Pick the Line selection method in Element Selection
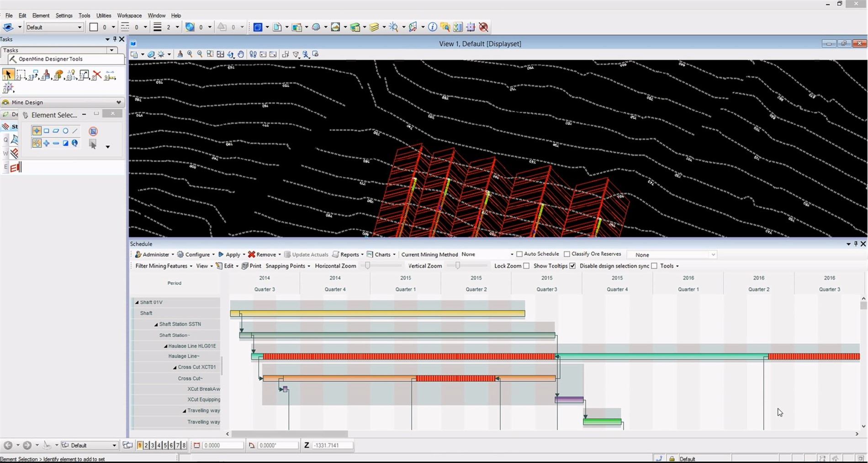Viewport: 868px width, 463px height. [75, 131]
